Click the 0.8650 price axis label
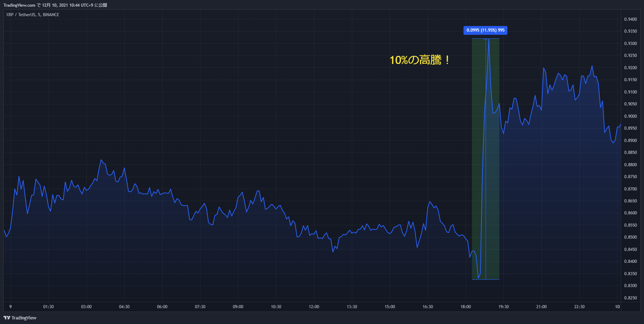 point(630,201)
